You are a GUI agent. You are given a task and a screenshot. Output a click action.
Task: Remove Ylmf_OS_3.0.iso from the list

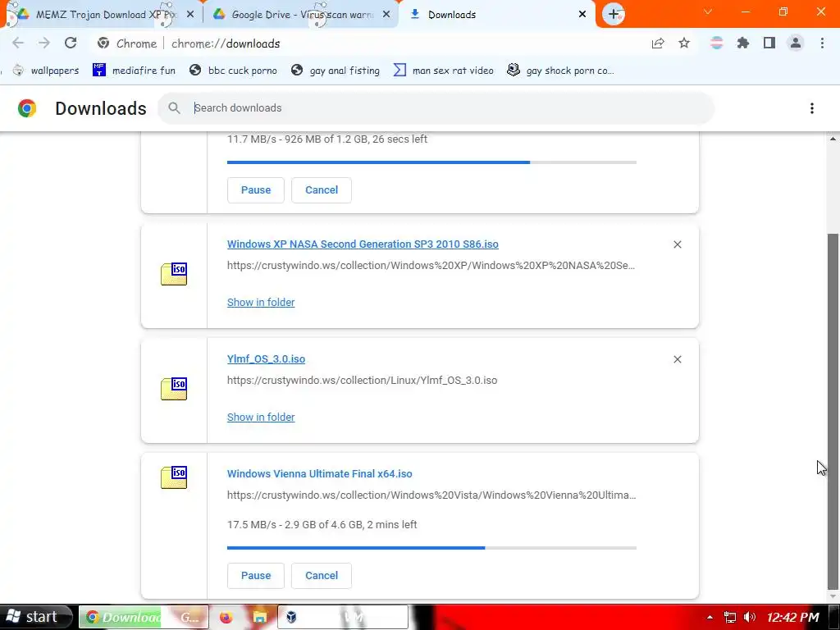[677, 359]
